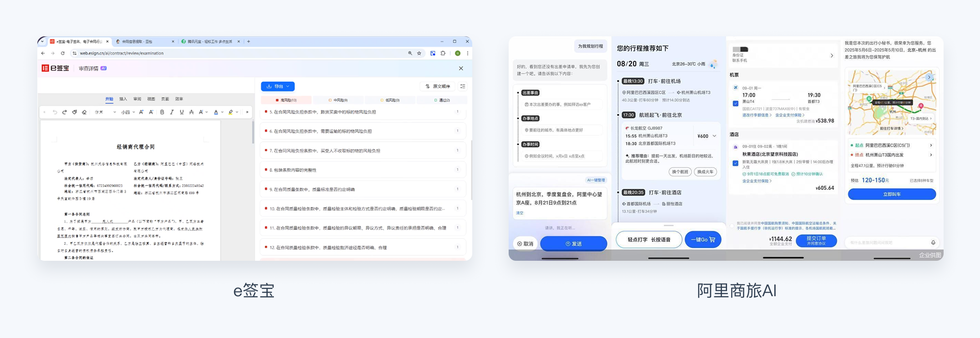The width and height of the screenshot is (980, 338).
Task: Uncheck the flight 17:00 萧山T4 checkbox
Action: 736,104
